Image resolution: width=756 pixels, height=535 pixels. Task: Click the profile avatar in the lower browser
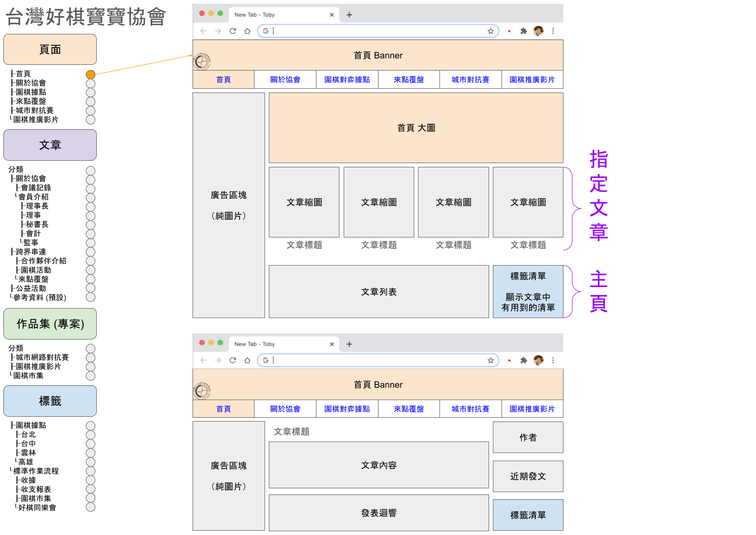point(539,360)
